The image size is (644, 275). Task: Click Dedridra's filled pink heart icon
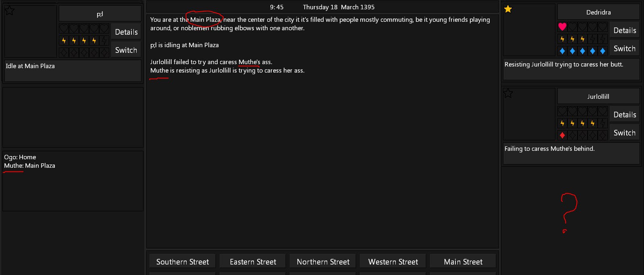coord(563,27)
